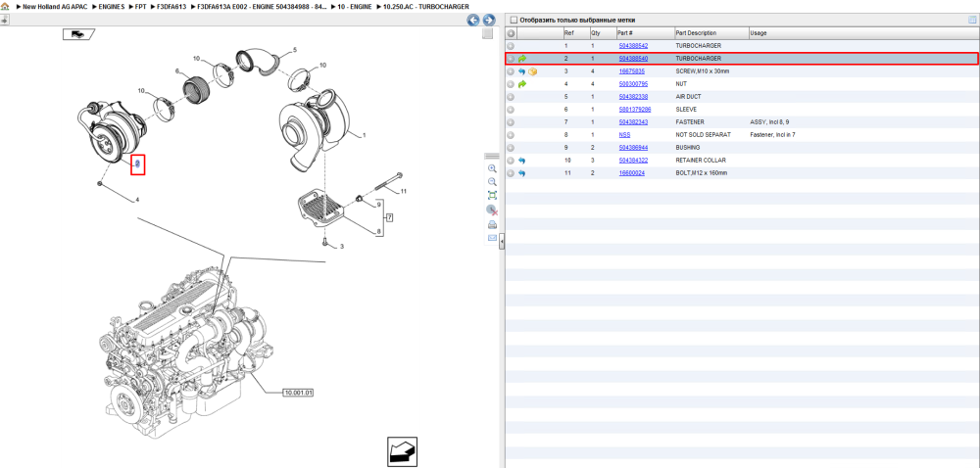Click the small square box under the navigation arrows
The height and width of the screenshot is (468, 980).
pos(487,34)
